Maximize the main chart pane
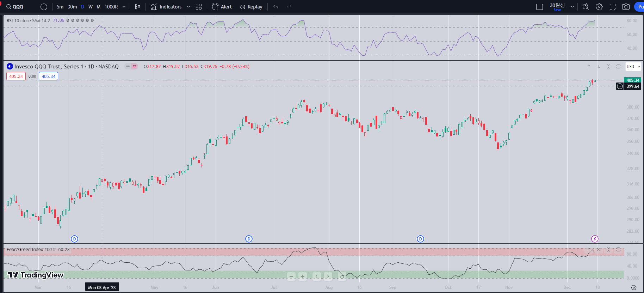The width and height of the screenshot is (644, 293). 618,66
